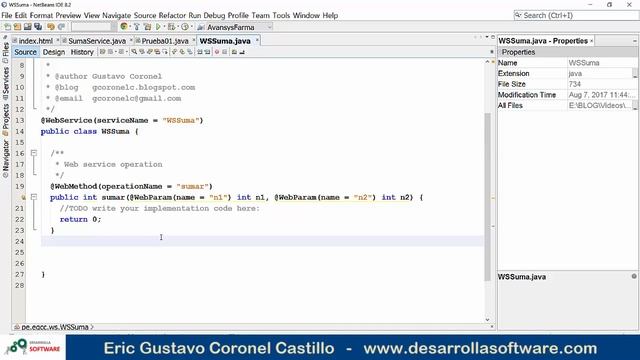
Task: Click the New Project toolbar icon
Action: pyautogui.click(x=18, y=27)
